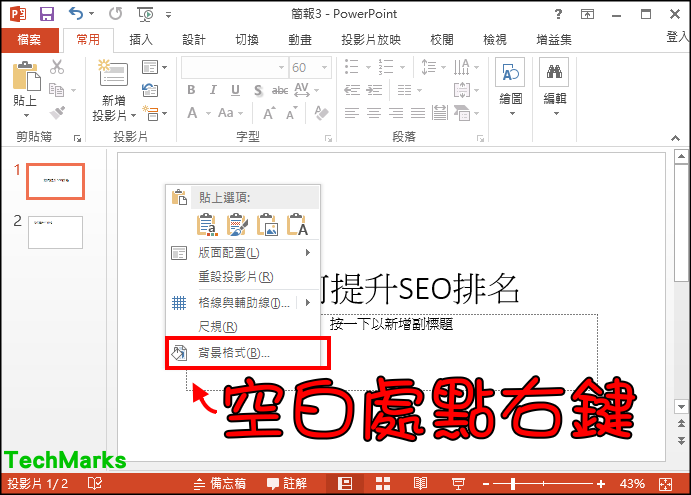Toggle justify text alignment
This screenshot has width=691, height=495.
pos(418,113)
